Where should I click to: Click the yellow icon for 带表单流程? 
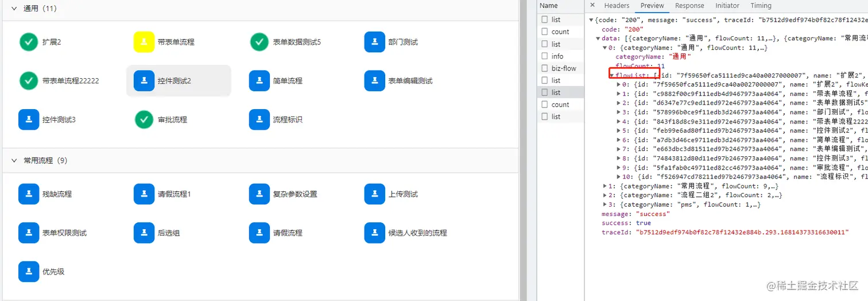(144, 42)
